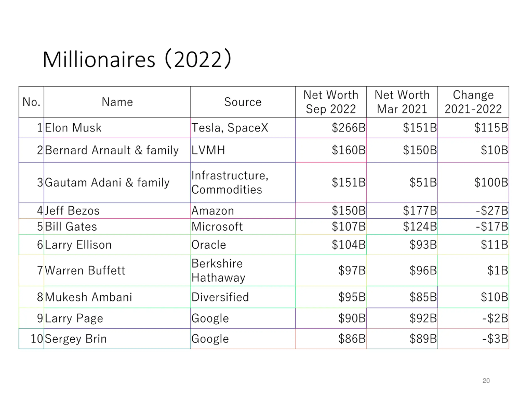Click the Net Worth Mar 2021 header
532x399 pixels.
click(x=402, y=102)
